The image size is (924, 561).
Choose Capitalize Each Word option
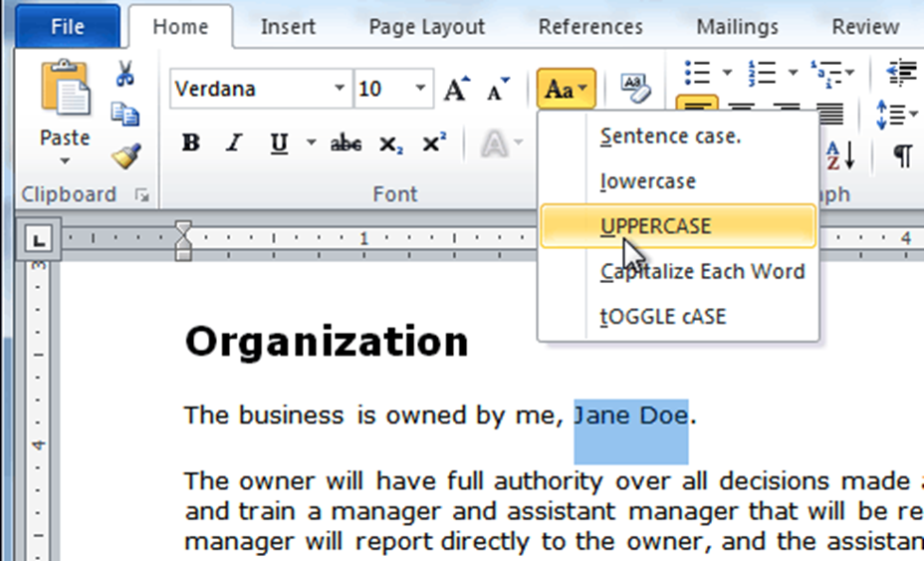click(x=678, y=271)
